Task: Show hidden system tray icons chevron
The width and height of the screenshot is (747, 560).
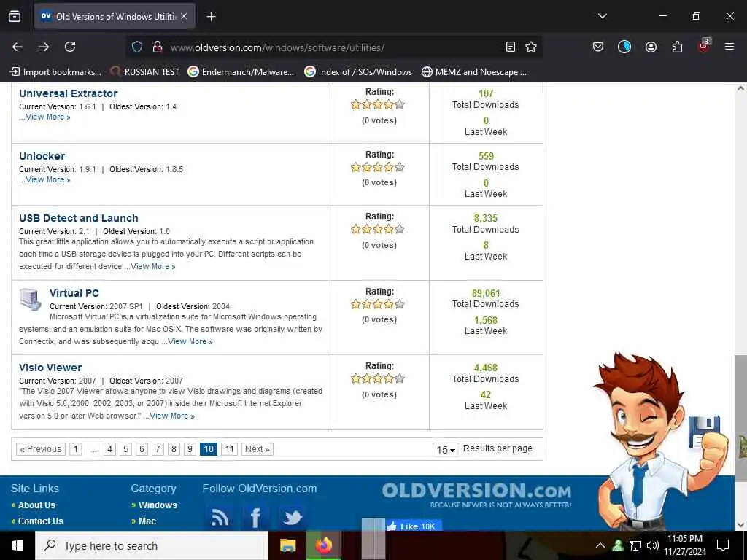Action: click(600, 545)
